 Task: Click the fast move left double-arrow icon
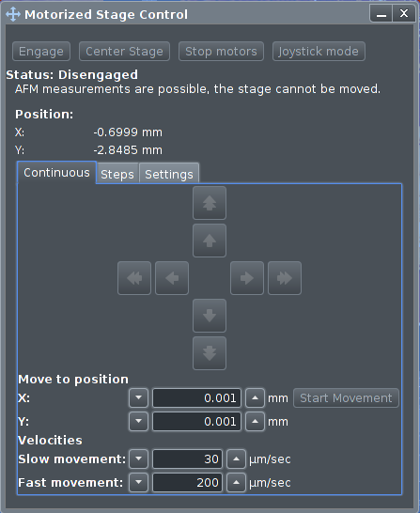(134, 278)
